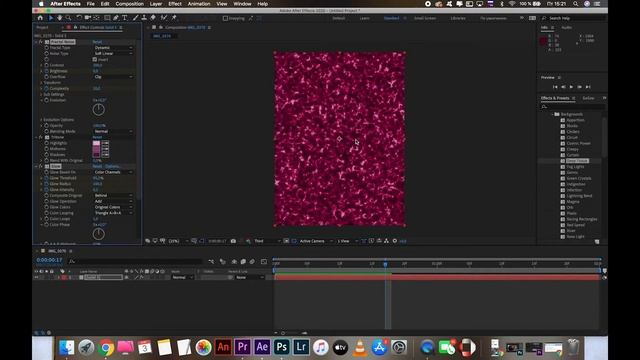Image resolution: width=640 pixels, height=360 pixels.
Task: Click the Glow Threshold stopwatch icon
Action: click(47, 178)
